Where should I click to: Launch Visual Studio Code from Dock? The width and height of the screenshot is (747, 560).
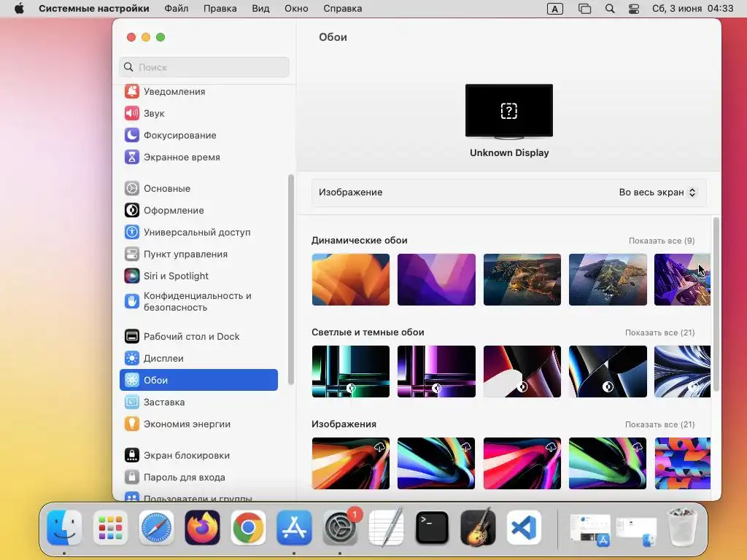click(x=524, y=528)
